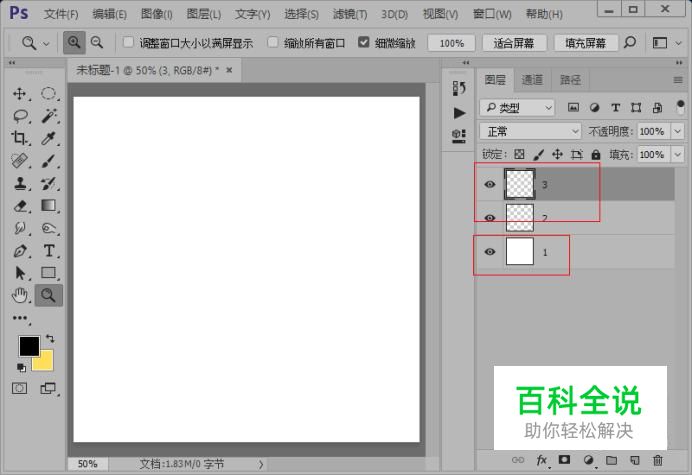Open the Filter menu
The image size is (692, 475).
pos(350,14)
